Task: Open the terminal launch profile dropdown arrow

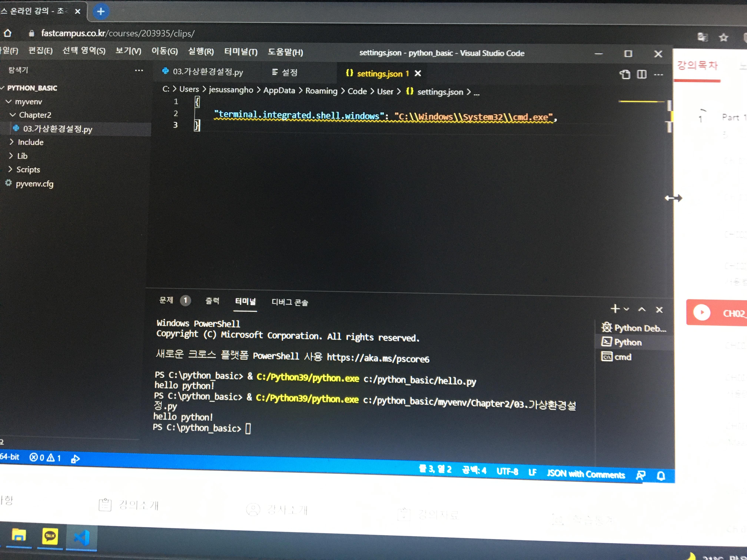Action: tap(626, 309)
